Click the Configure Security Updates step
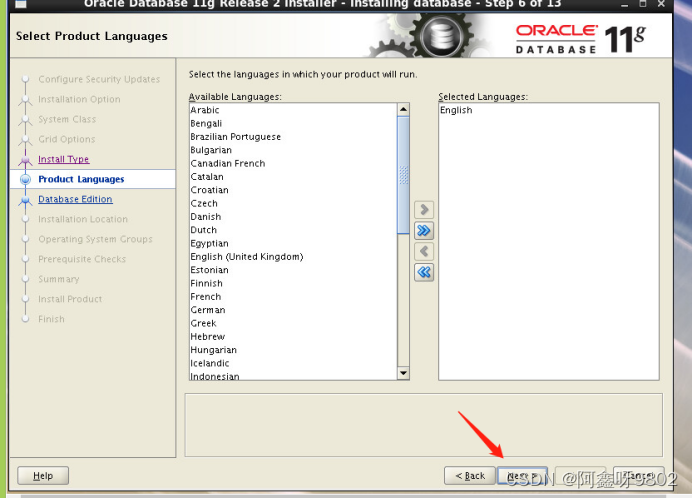This screenshot has width=693, height=498. coord(99,79)
